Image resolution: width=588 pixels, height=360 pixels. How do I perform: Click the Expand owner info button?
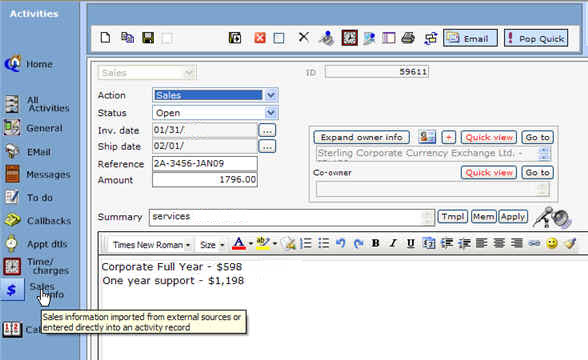[362, 137]
